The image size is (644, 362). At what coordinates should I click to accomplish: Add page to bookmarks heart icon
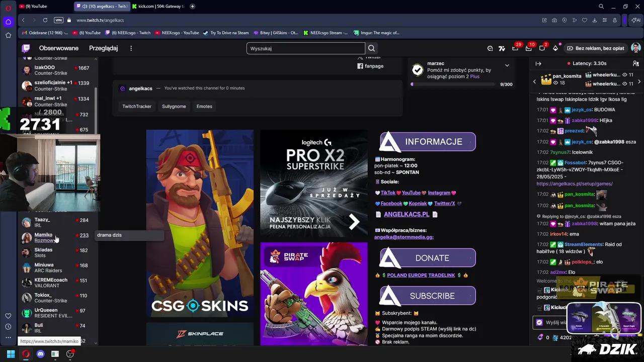coord(584,20)
